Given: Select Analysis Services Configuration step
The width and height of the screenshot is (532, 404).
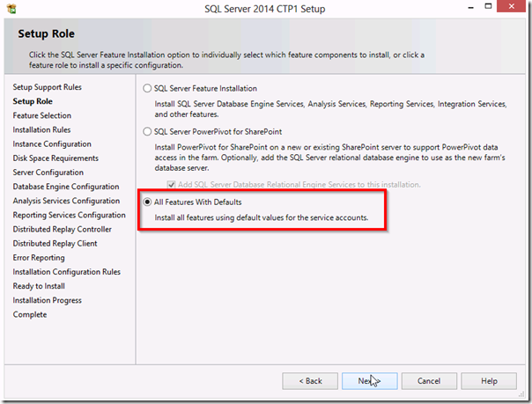Looking at the screenshot, I should (66, 201).
